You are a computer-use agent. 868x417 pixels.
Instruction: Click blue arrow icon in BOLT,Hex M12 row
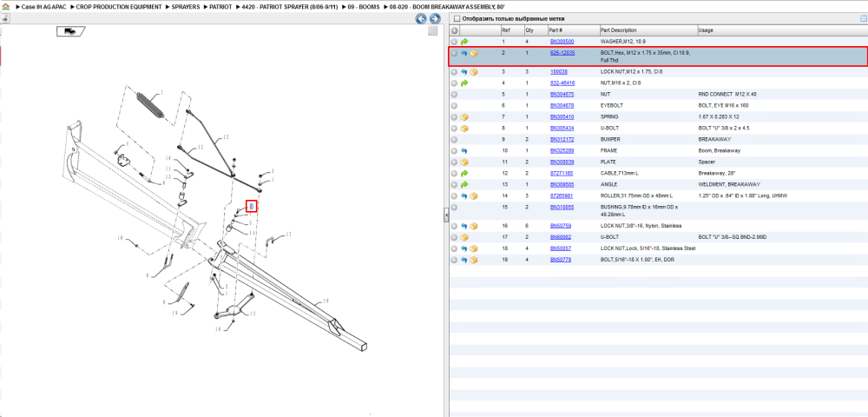coord(464,53)
